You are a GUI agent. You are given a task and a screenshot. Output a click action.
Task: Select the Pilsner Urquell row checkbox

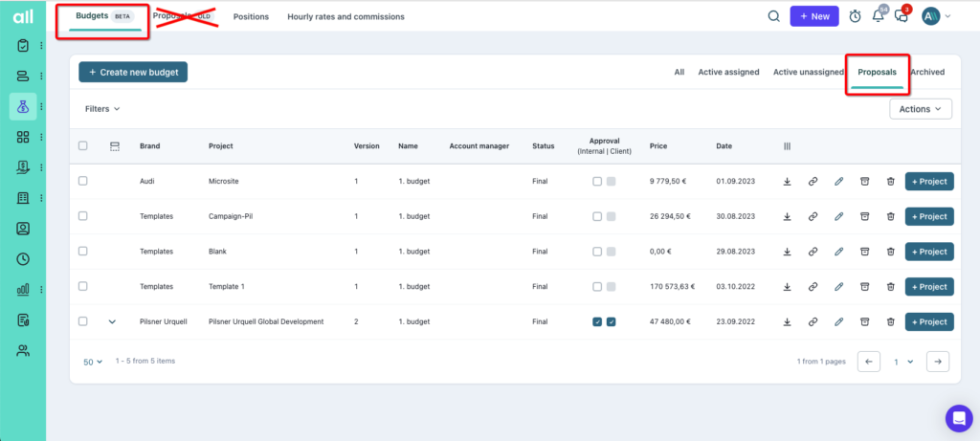tap(82, 321)
